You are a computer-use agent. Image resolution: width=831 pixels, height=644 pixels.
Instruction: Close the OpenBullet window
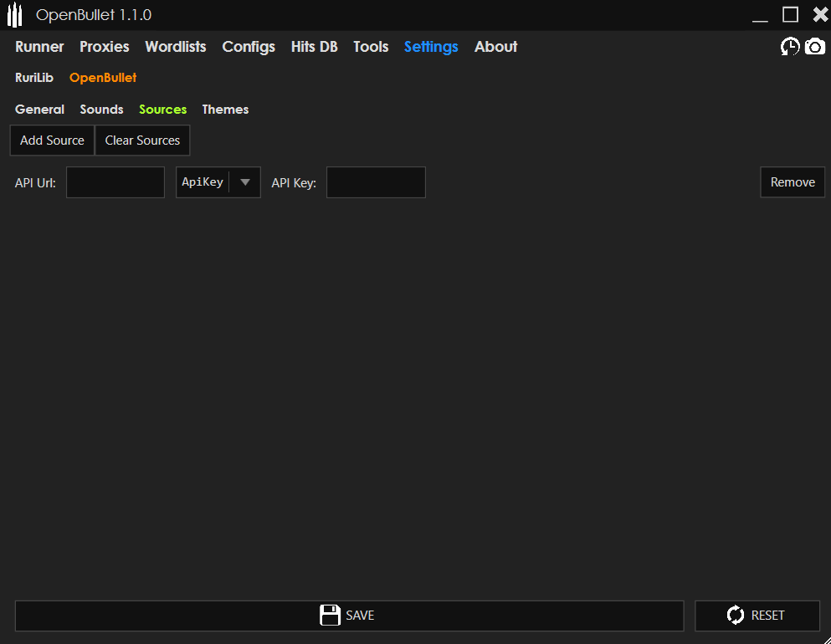click(820, 15)
